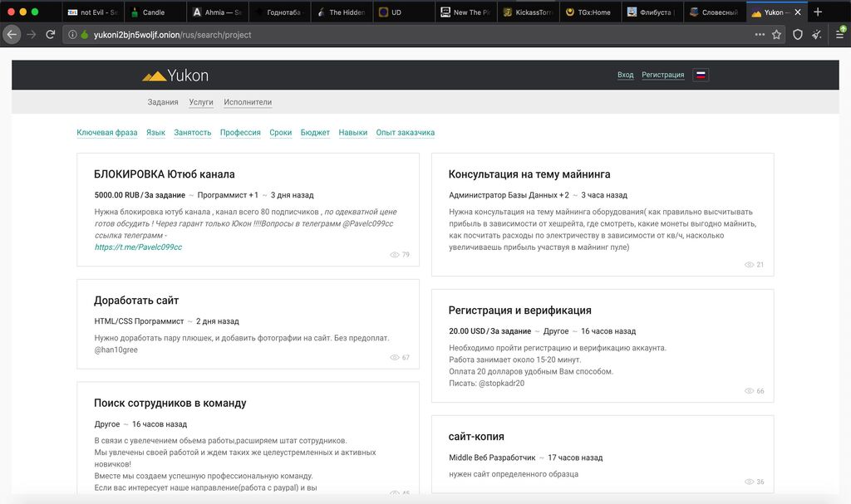Click the browser back arrow button

[x=12, y=35]
